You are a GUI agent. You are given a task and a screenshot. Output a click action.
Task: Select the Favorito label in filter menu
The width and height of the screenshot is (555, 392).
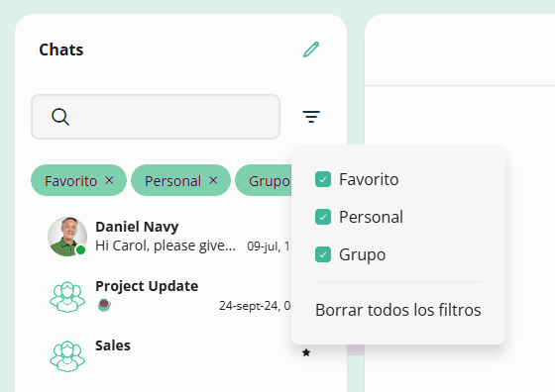[369, 179]
